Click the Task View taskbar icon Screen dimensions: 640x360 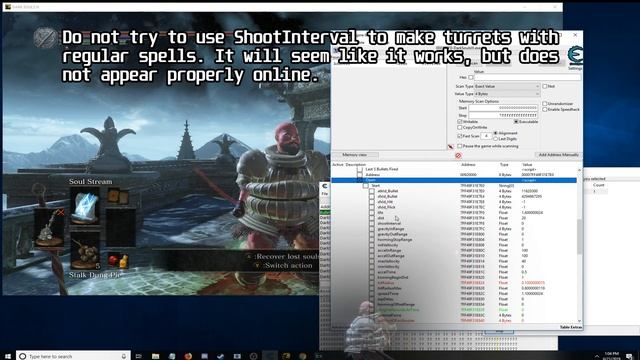(x=138, y=356)
